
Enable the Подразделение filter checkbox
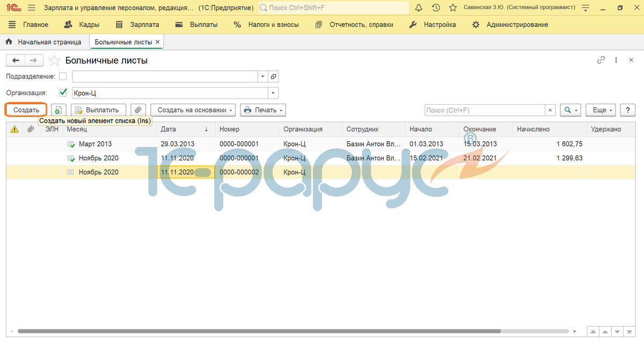click(x=63, y=77)
